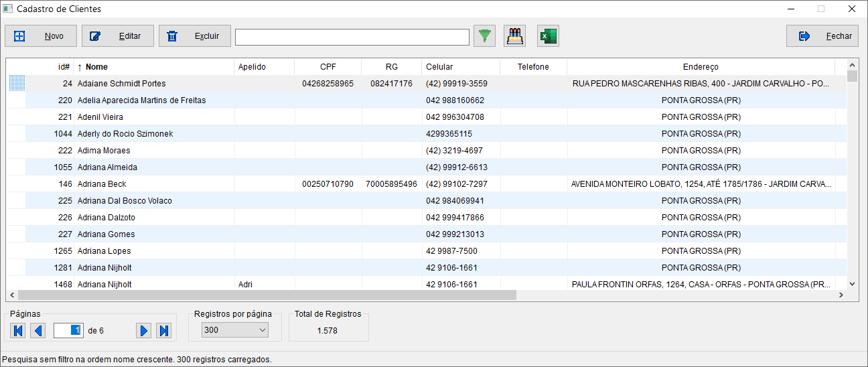The image size is (868, 367).
Task: Advance to the next page arrow
Action: (x=143, y=330)
